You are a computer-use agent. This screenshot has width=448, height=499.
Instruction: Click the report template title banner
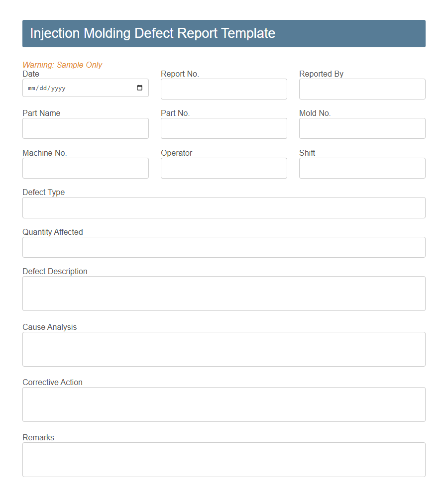224,33
